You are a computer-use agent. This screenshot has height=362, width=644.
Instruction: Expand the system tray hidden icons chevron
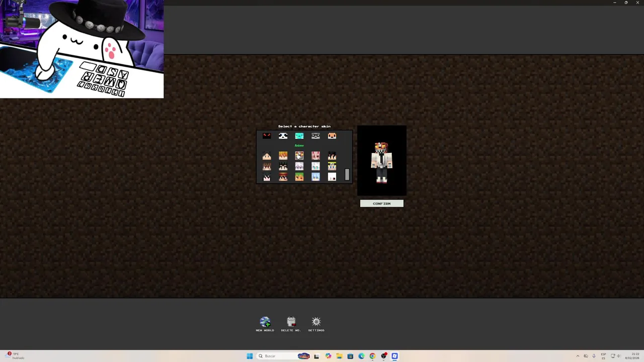[578, 356]
